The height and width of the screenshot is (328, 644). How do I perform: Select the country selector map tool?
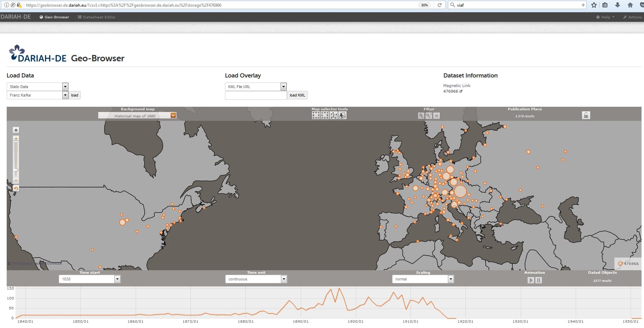pos(342,116)
